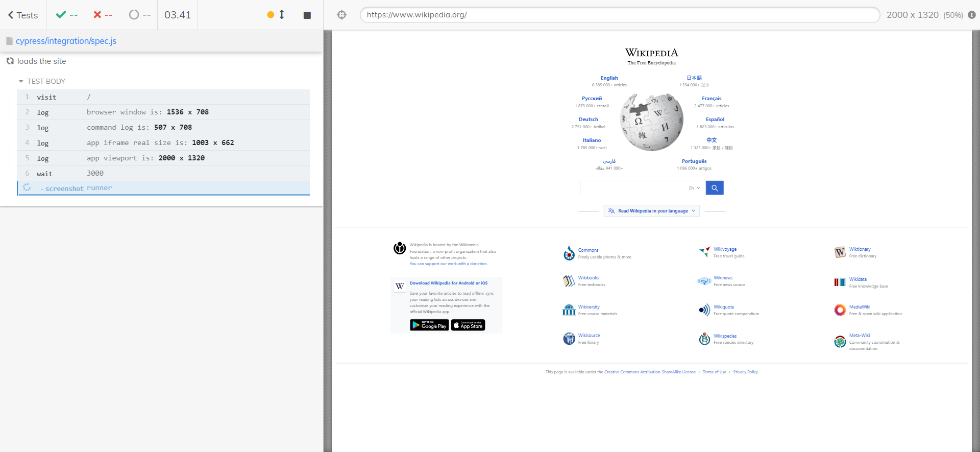This screenshot has height=452, width=980.
Task: Click the MediaWiki sunflower icon
Action: 840,310
